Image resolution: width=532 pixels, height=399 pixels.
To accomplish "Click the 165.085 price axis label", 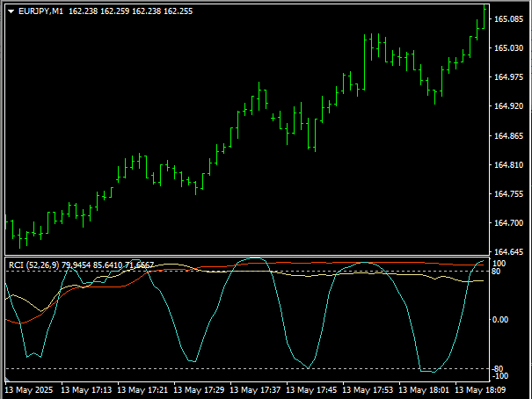I will coord(508,19).
